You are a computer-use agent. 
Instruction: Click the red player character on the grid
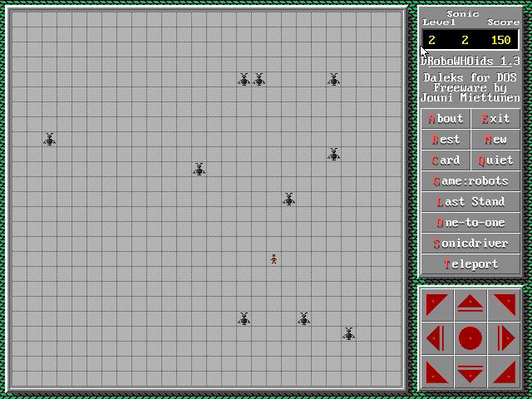pos(273,259)
